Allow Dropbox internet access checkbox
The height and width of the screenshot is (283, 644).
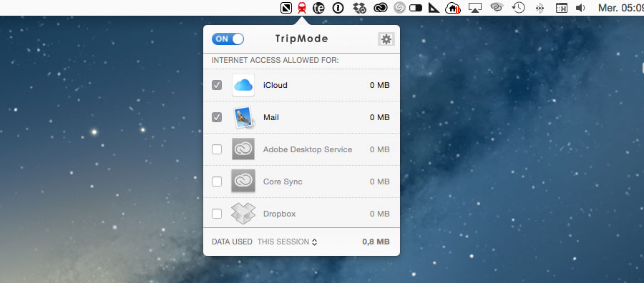click(x=217, y=214)
